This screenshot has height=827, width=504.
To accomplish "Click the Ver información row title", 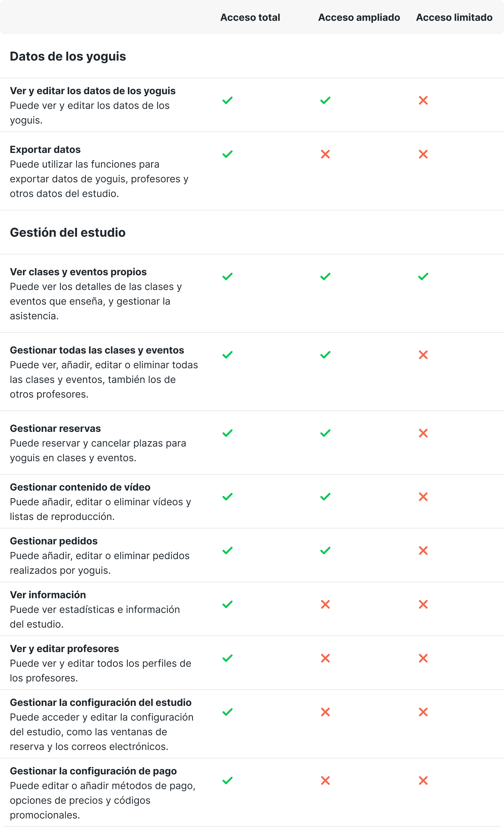I will coord(48,595).
